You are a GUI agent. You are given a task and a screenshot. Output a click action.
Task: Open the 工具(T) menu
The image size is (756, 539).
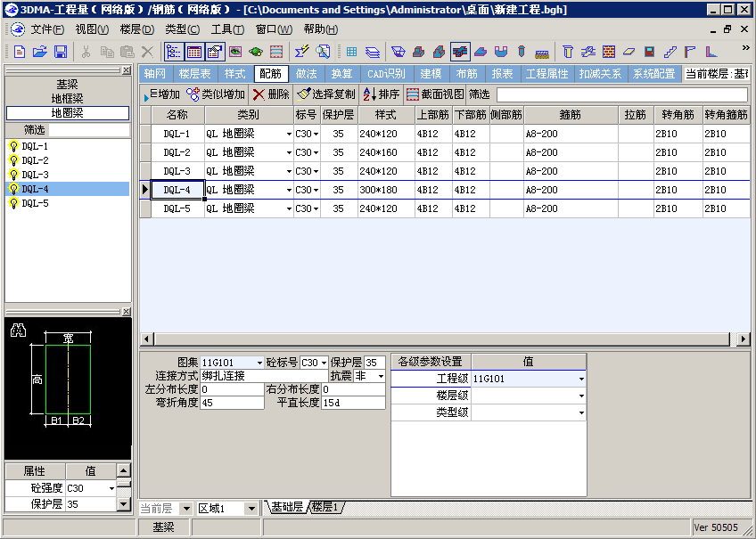pyautogui.click(x=227, y=29)
